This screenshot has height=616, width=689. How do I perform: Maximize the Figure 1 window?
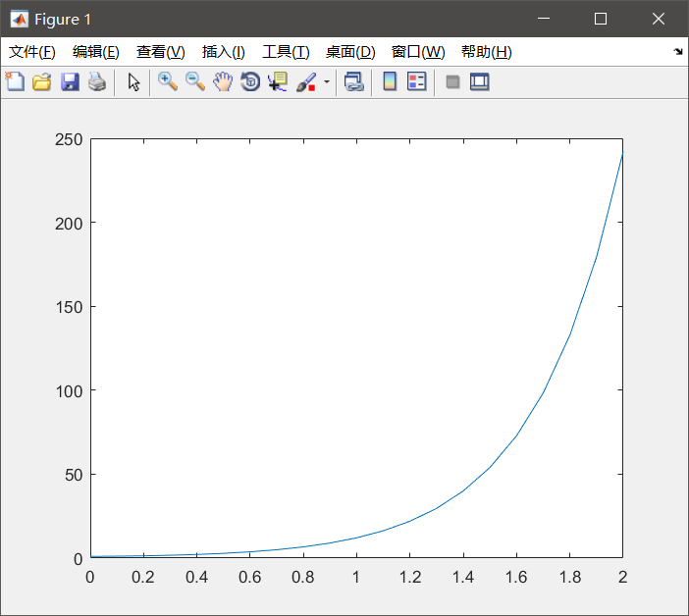pyautogui.click(x=601, y=19)
